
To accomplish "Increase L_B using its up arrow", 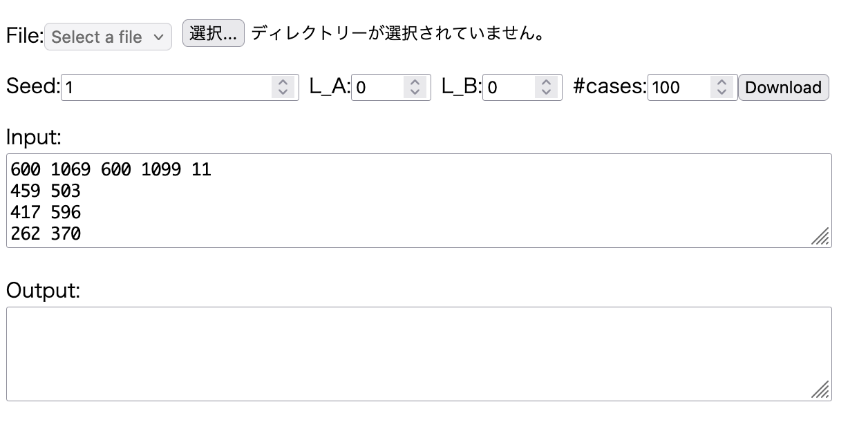I will tap(547, 83).
